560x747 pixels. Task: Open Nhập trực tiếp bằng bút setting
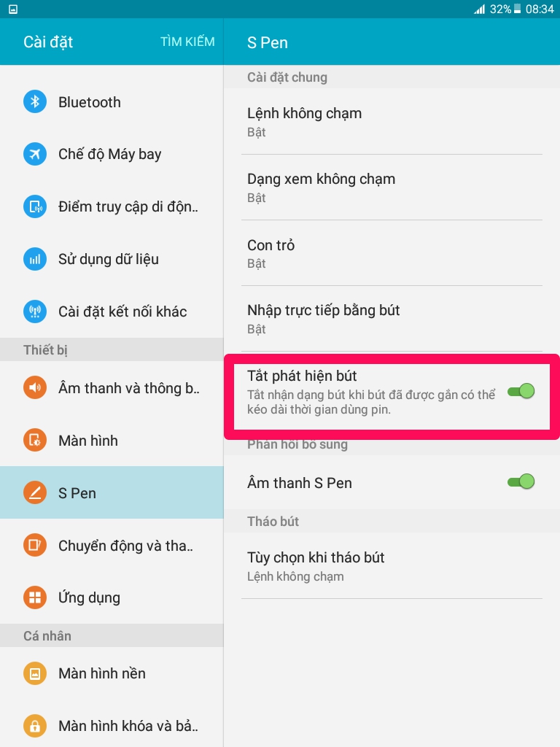click(x=392, y=319)
